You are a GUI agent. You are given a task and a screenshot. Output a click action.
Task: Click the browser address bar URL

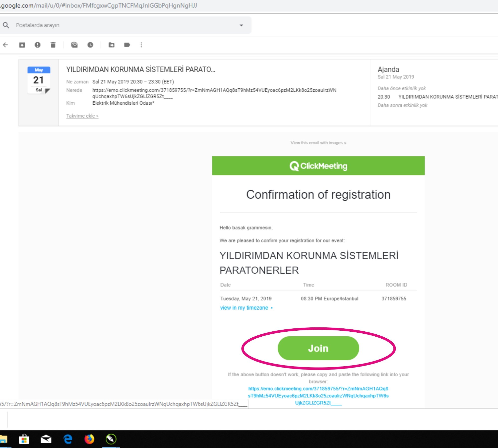coord(99,5)
